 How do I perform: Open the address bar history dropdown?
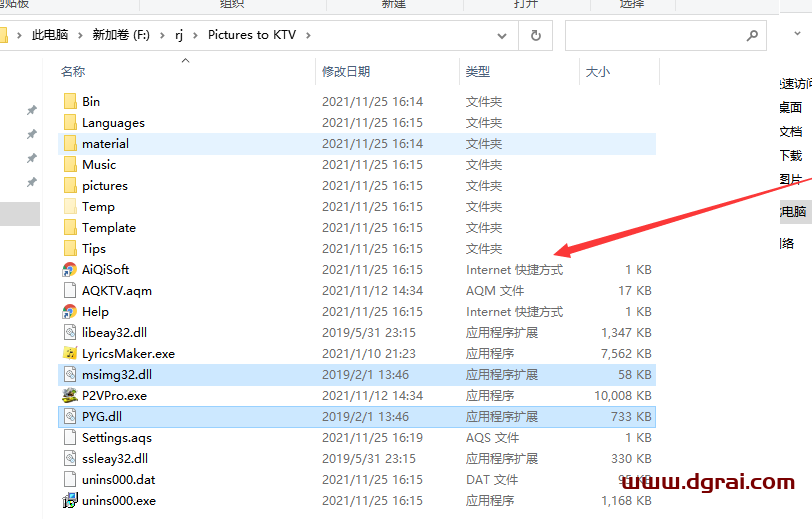click(501, 35)
